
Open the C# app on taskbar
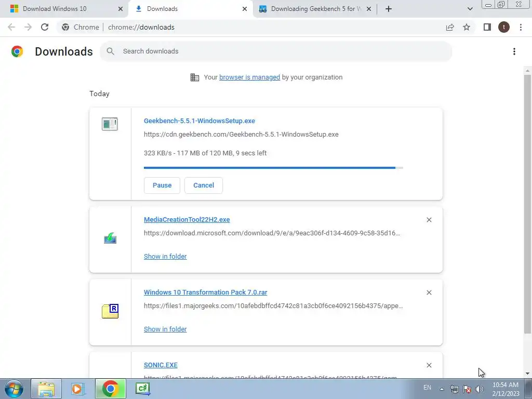tap(142, 389)
